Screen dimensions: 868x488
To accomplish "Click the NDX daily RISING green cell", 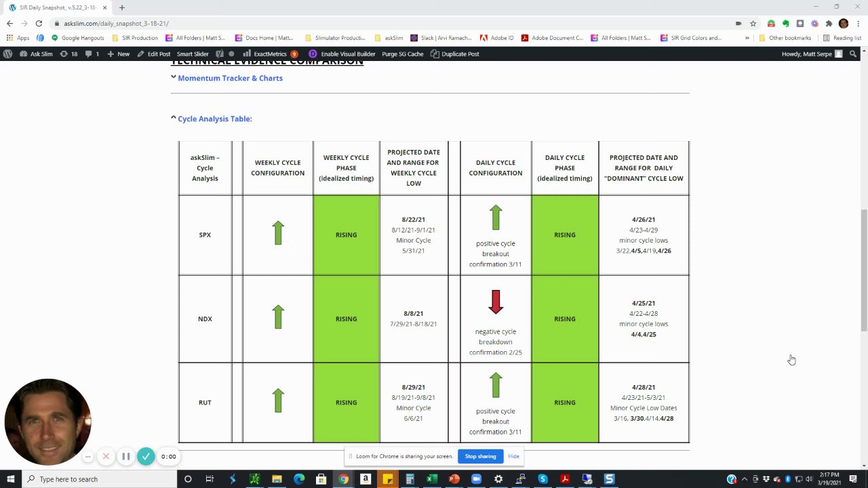I will coord(565,319).
